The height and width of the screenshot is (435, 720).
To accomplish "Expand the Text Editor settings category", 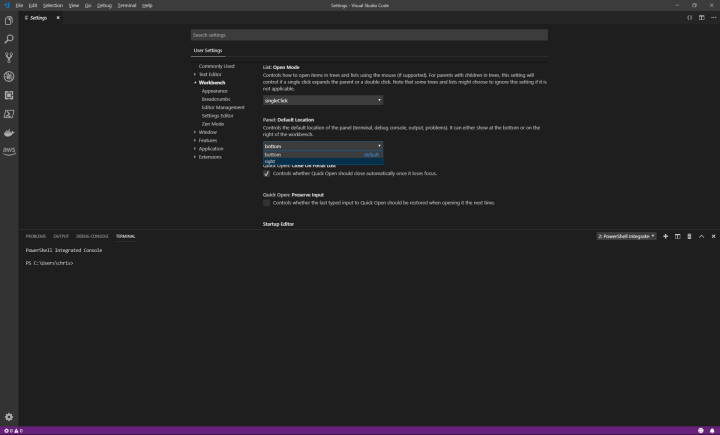I will click(x=209, y=74).
